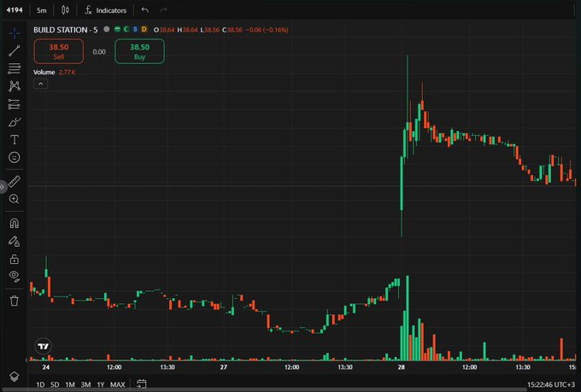
Task: Open the go to date calendar icon
Action: pyautogui.click(x=141, y=383)
